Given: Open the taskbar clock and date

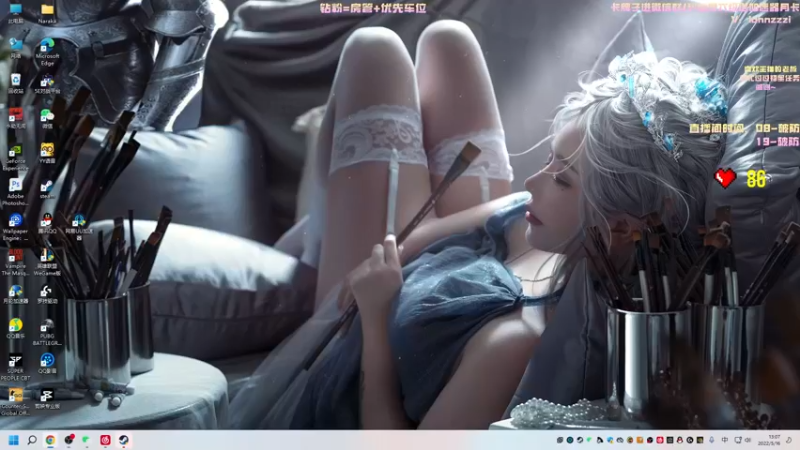Looking at the screenshot, I should pyautogui.click(x=771, y=440).
